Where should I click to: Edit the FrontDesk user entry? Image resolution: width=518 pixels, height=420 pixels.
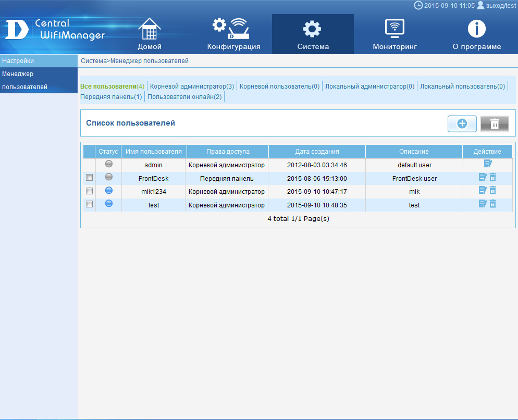click(483, 178)
